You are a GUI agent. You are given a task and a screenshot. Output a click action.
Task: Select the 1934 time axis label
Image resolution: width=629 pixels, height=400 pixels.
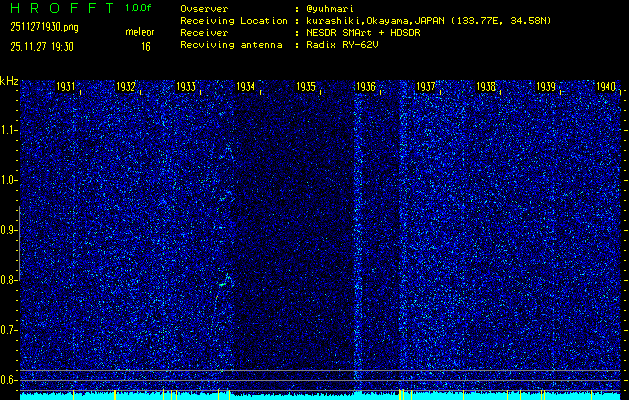(x=246, y=87)
